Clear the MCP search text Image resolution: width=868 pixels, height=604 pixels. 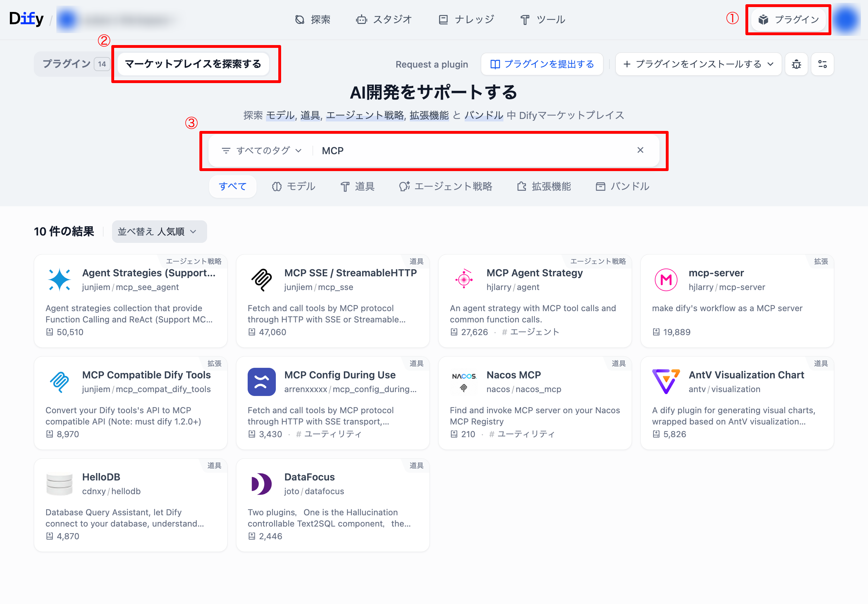pos(640,150)
